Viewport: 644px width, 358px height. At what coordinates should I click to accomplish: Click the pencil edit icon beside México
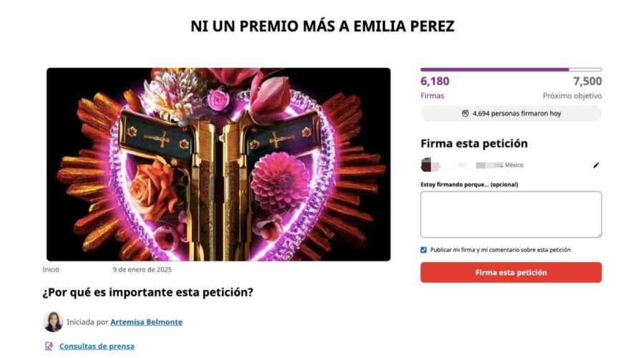(x=596, y=165)
